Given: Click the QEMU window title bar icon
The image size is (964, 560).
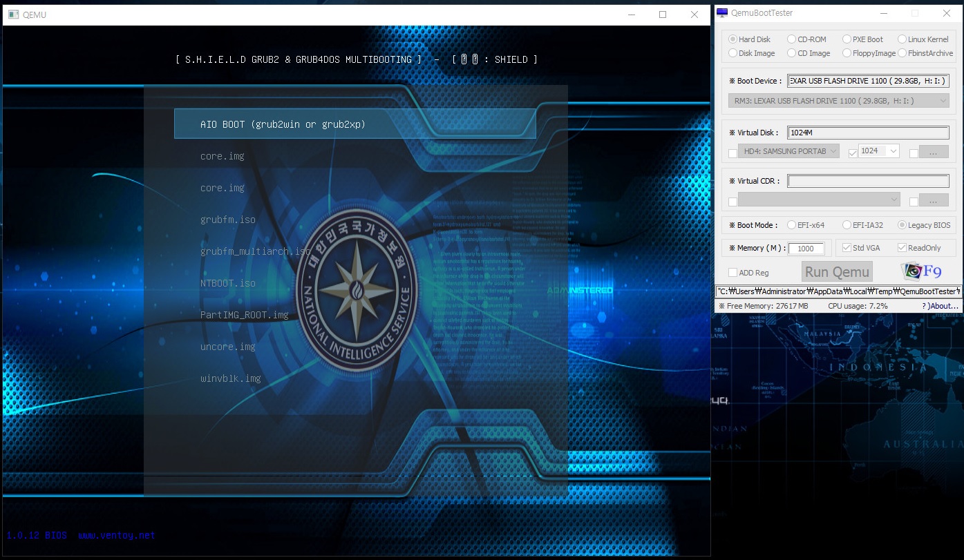Looking at the screenshot, I should click(12, 15).
